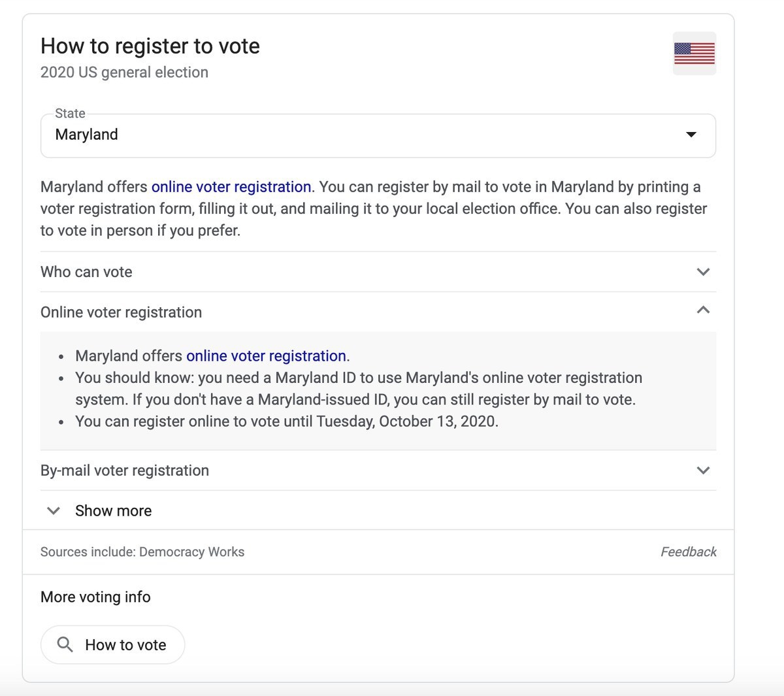Click the Online voter registration section header text
Viewport: 784px width, 696px height.
point(121,312)
